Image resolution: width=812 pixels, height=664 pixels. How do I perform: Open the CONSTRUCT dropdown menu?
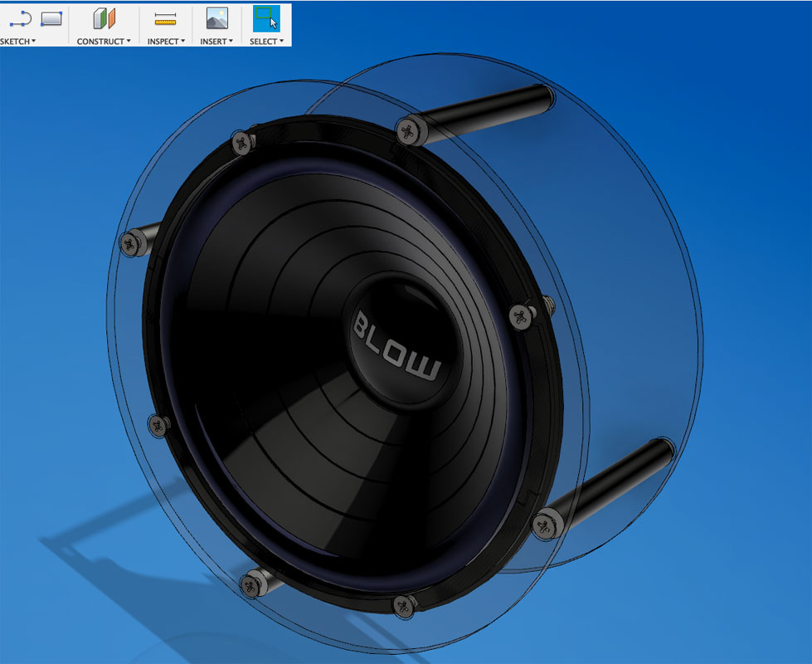104,41
